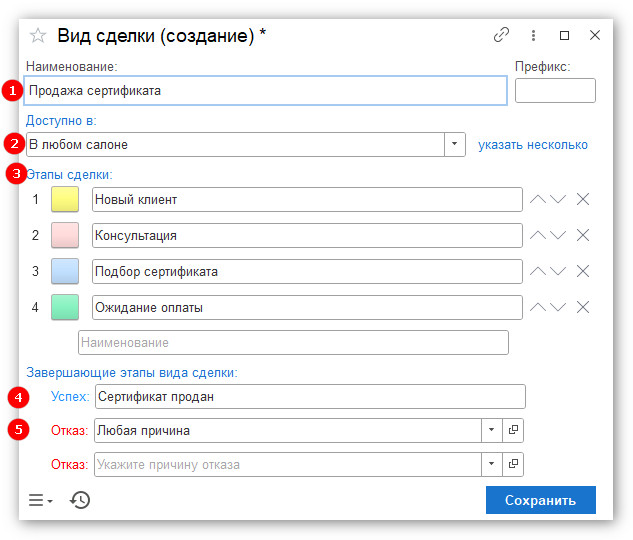Viewport: 633px width, 540px height.
Task: Pick color for the pink Консультация swatch
Action: 65,235
